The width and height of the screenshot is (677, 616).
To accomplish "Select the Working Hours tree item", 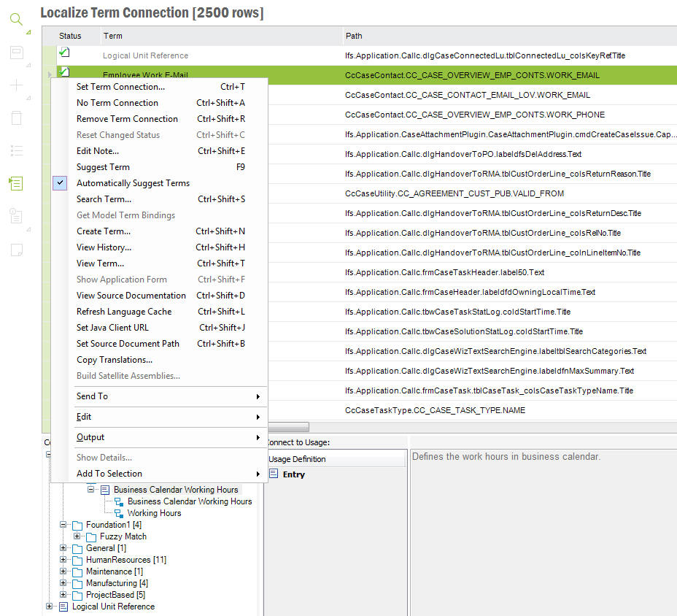I will point(154,513).
